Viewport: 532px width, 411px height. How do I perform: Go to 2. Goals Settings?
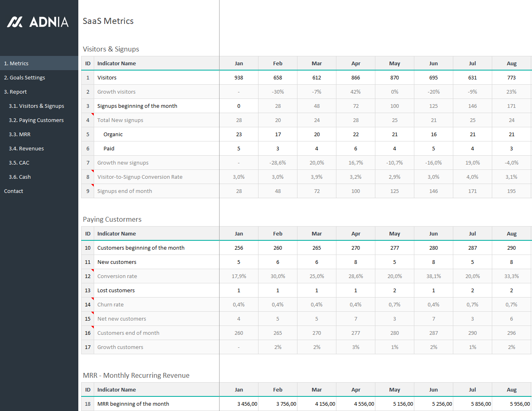tap(24, 77)
